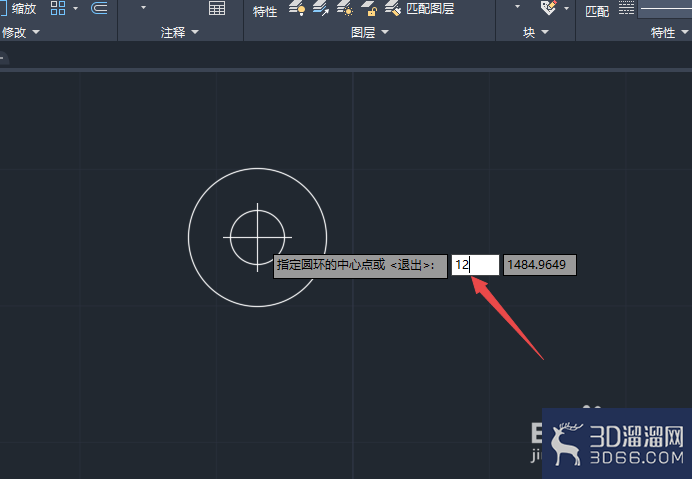Click the 匹配图层 label
Screen dimensions: 692x479
(430, 8)
